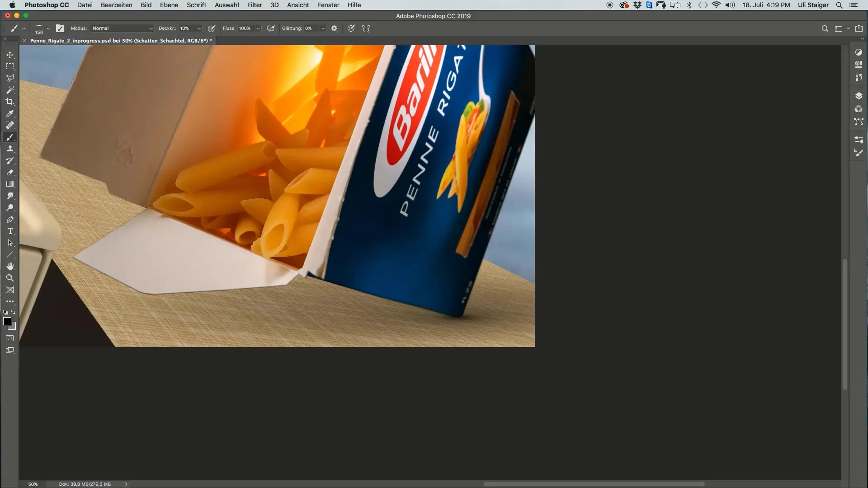Viewport: 868px width, 488px height.
Task: Open the Modus blend mode dropdown
Action: pyautogui.click(x=122, y=28)
